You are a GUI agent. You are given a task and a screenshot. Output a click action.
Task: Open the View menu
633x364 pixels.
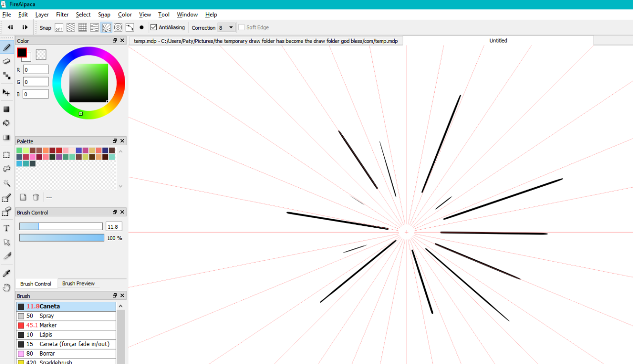point(145,15)
